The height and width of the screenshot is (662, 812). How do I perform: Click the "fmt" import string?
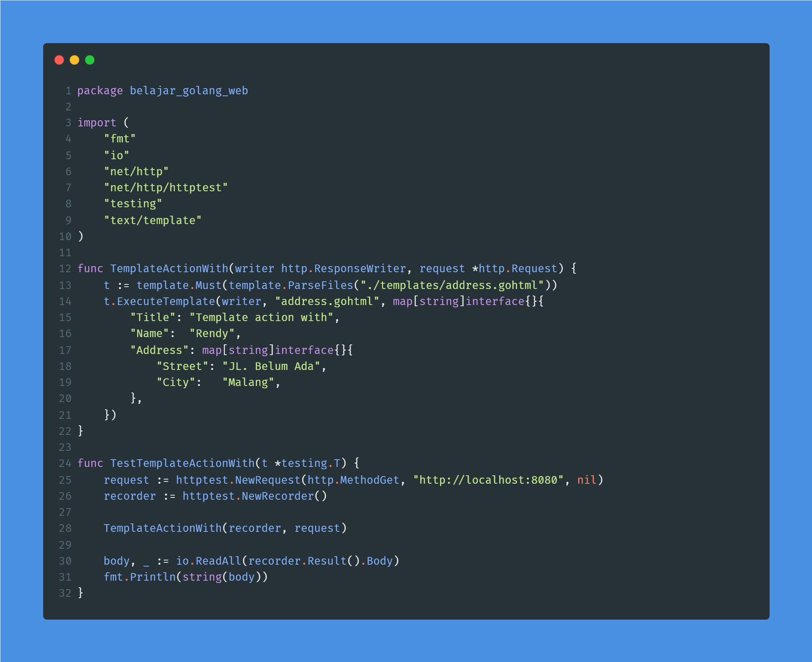(120, 139)
